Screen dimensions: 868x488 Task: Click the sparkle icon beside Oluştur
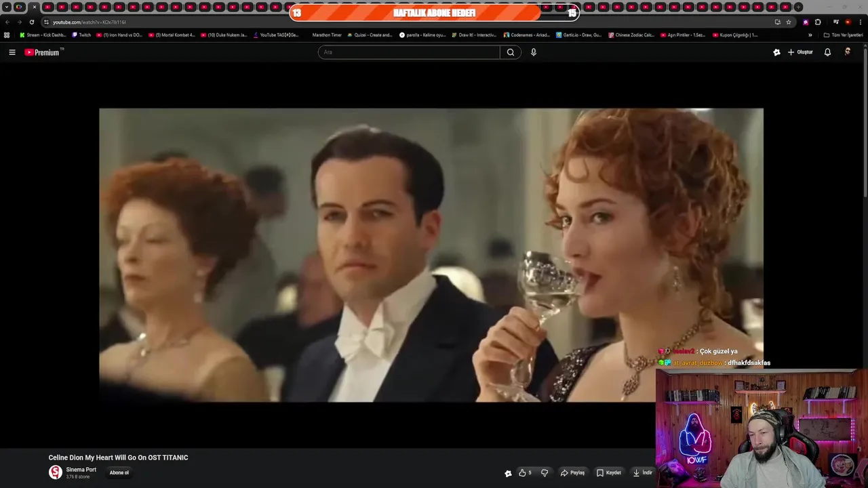click(x=776, y=52)
